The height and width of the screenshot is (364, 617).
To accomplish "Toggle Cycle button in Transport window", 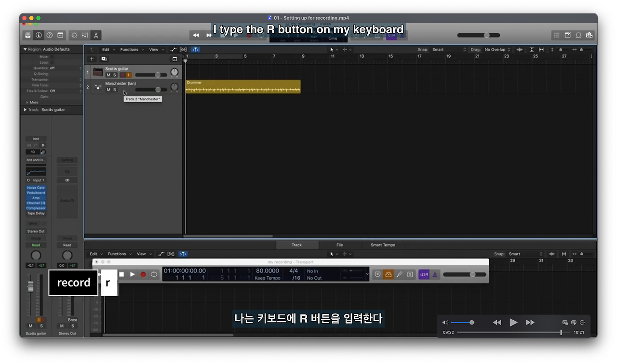I will click(x=154, y=274).
